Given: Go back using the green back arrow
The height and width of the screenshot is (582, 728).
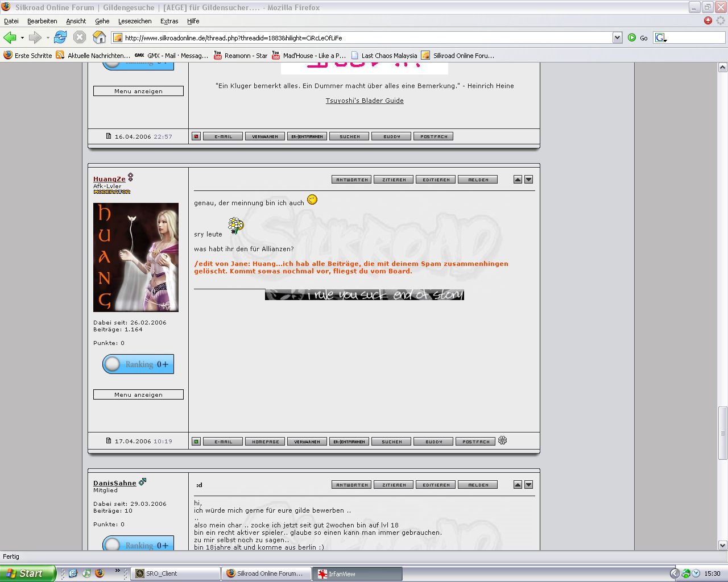Looking at the screenshot, I should click(10, 38).
